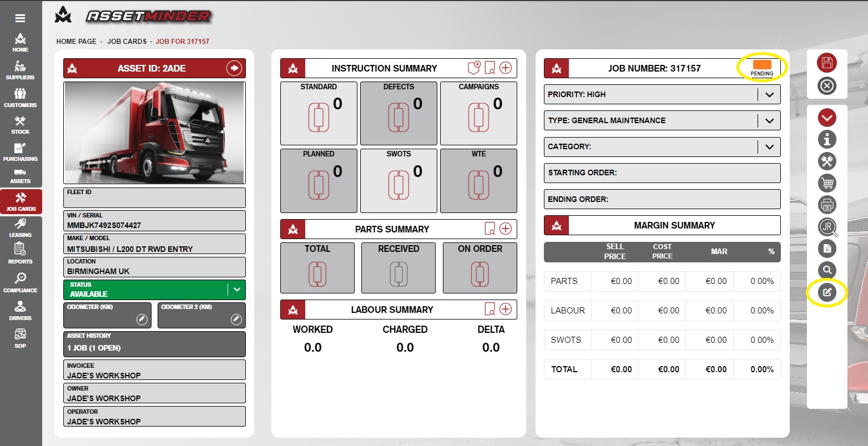
Task: Open the hamburger menu
Action: click(x=20, y=18)
